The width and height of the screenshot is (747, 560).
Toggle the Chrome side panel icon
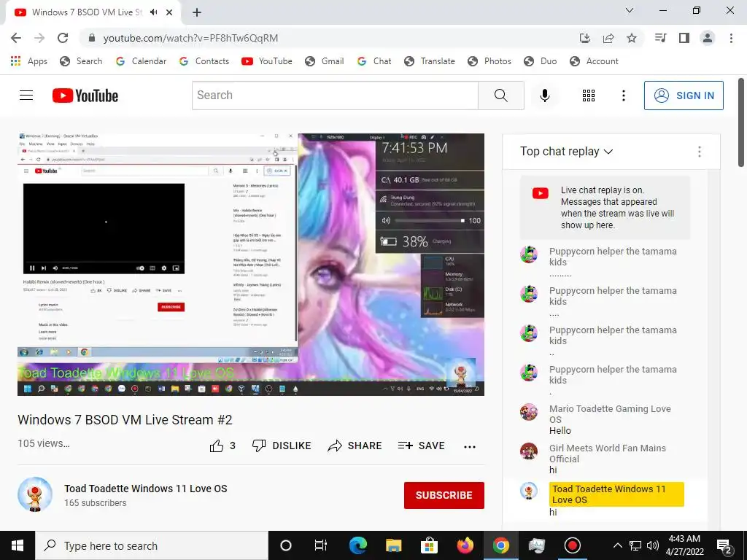pos(684,38)
